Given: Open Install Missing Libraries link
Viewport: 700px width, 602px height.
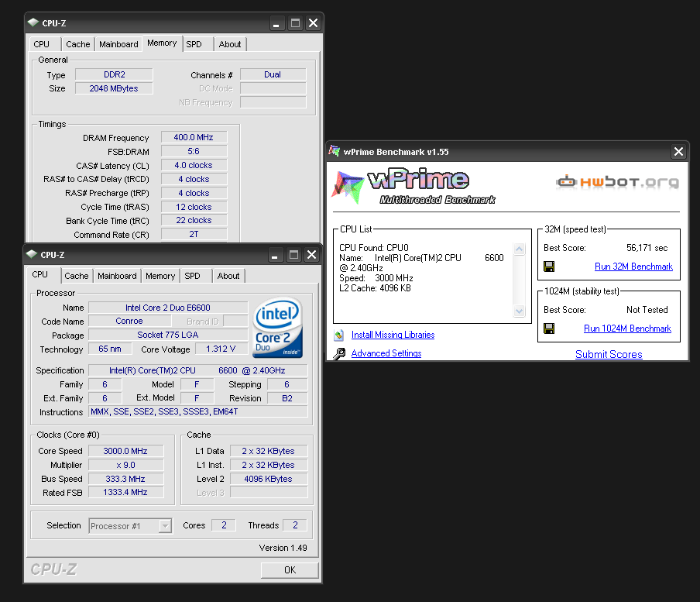Looking at the screenshot, I should (393, 335).
